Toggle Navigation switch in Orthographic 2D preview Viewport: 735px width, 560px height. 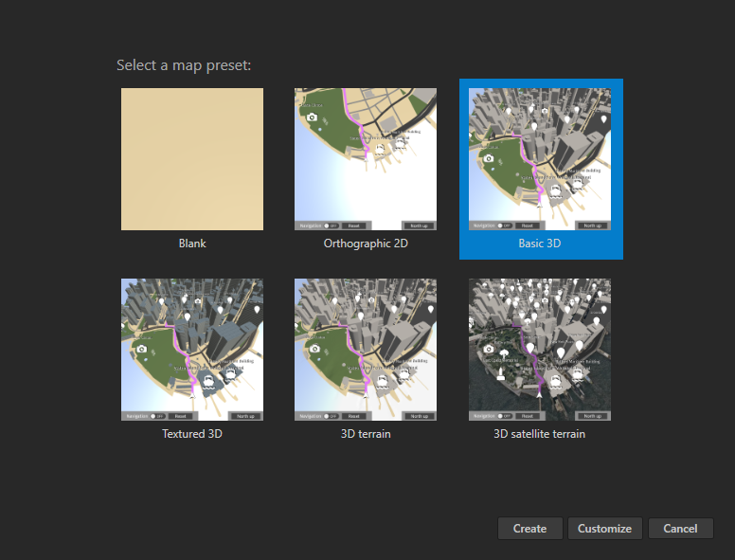tap(330, 226)
